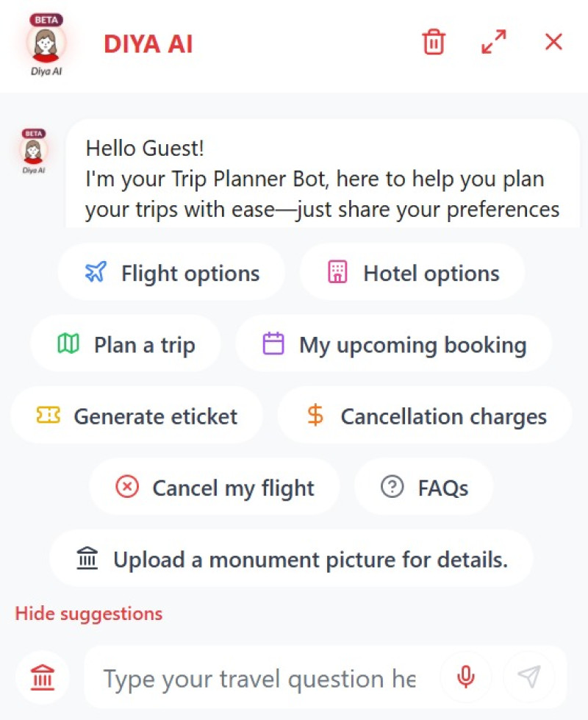Select the red cross icon for Cancel my flight
This screenshot has height=720, width=588.
click(x=126, y=487)
